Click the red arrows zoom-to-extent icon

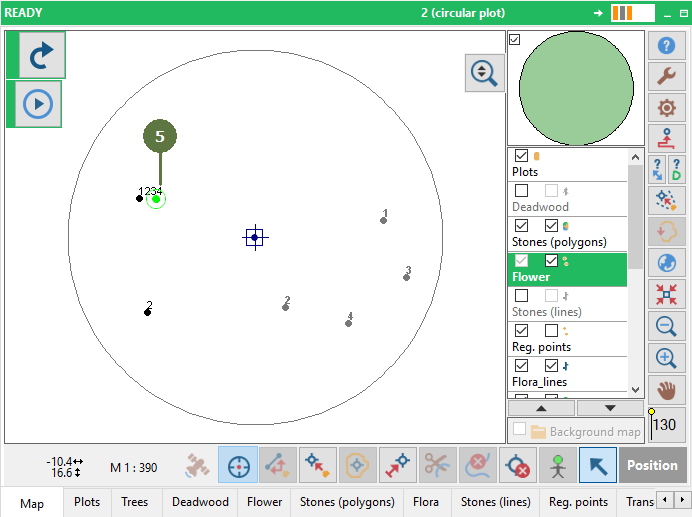(x=666, y=294)
